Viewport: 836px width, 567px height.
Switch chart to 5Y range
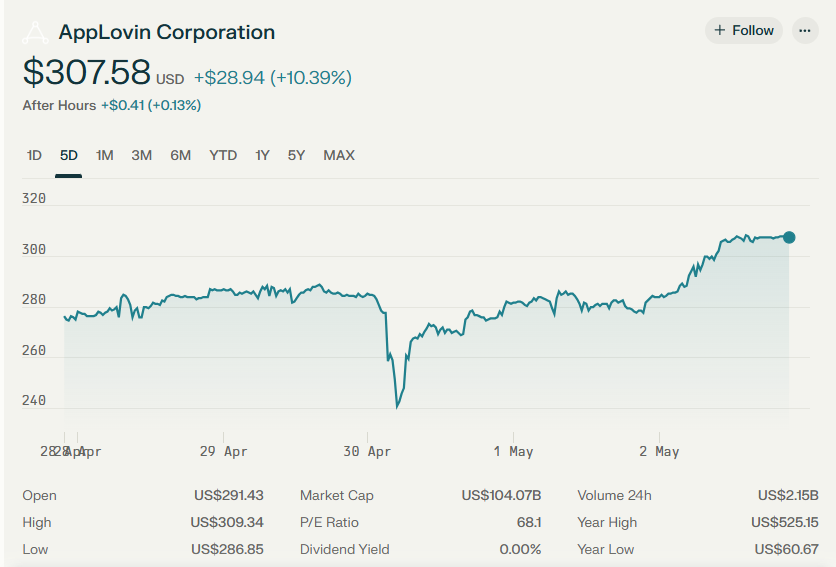coord(296,155)
